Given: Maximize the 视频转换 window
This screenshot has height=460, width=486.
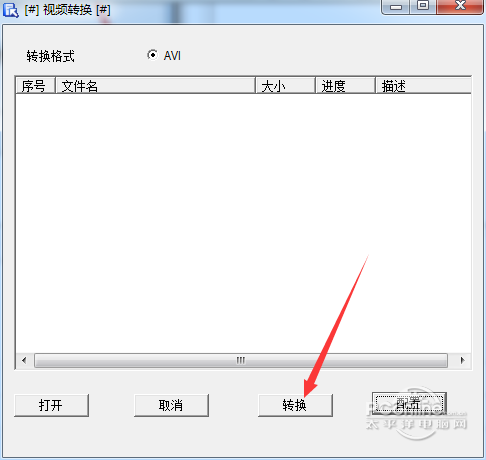Looking at the screenshot, I should pos(423,6).
